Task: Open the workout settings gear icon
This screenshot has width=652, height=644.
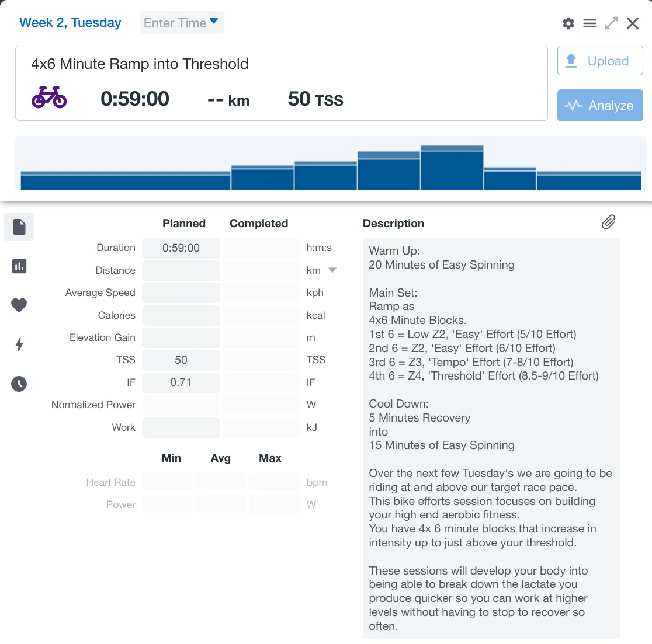Action: 568,23
